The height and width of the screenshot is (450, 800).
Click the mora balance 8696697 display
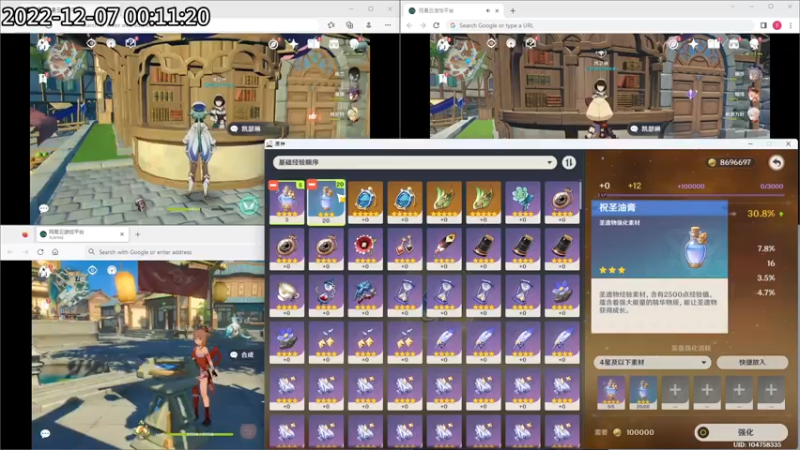(730, 162)
